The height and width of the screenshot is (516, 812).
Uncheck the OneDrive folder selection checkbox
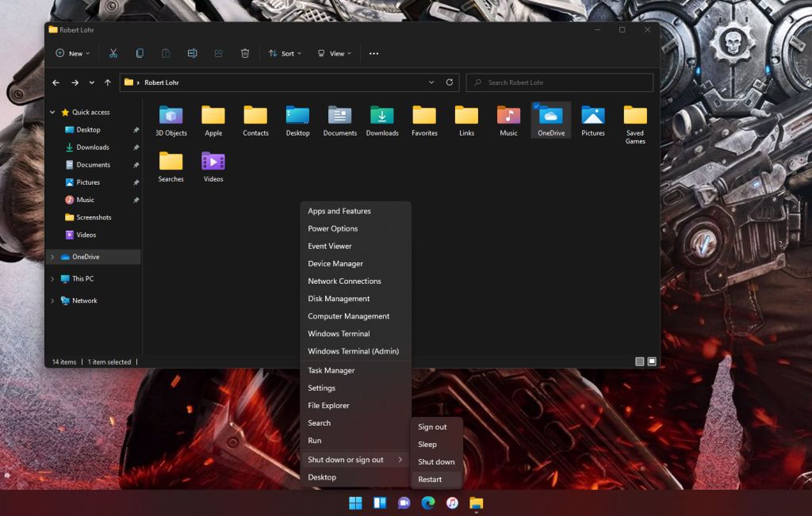pyautogui.click(x=537, y=106)
